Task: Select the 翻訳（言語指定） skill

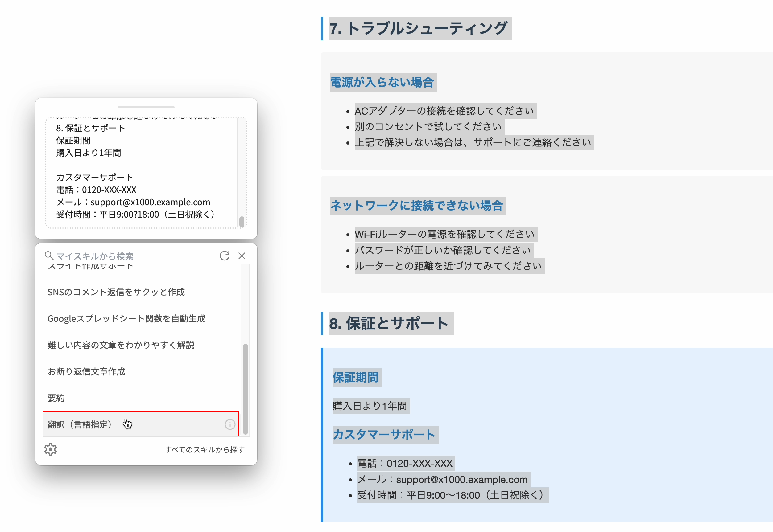Action: pos(141,424)
